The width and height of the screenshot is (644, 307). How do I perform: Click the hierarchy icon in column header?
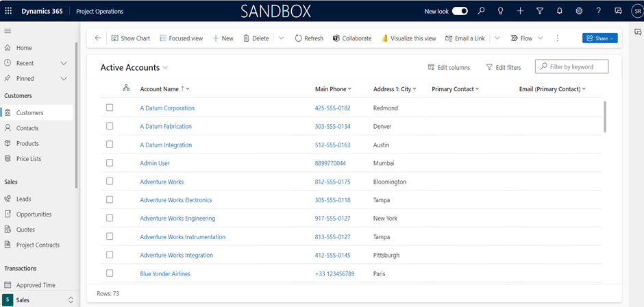(126, 88)
